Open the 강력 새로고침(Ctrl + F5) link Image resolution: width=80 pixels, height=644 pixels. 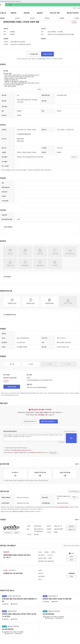pos(43,59)
